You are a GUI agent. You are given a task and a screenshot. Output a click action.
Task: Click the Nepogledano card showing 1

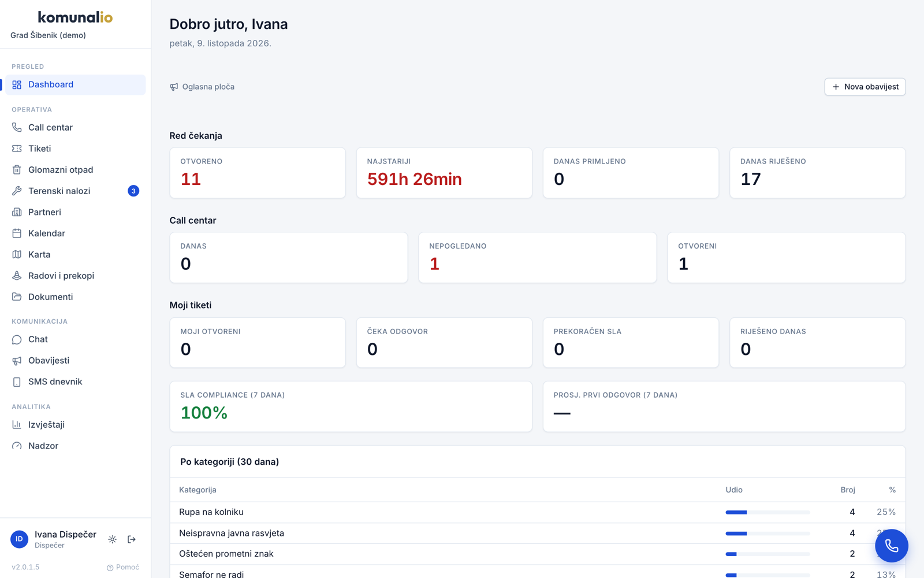pyautogui.click(x=537, y=258)
